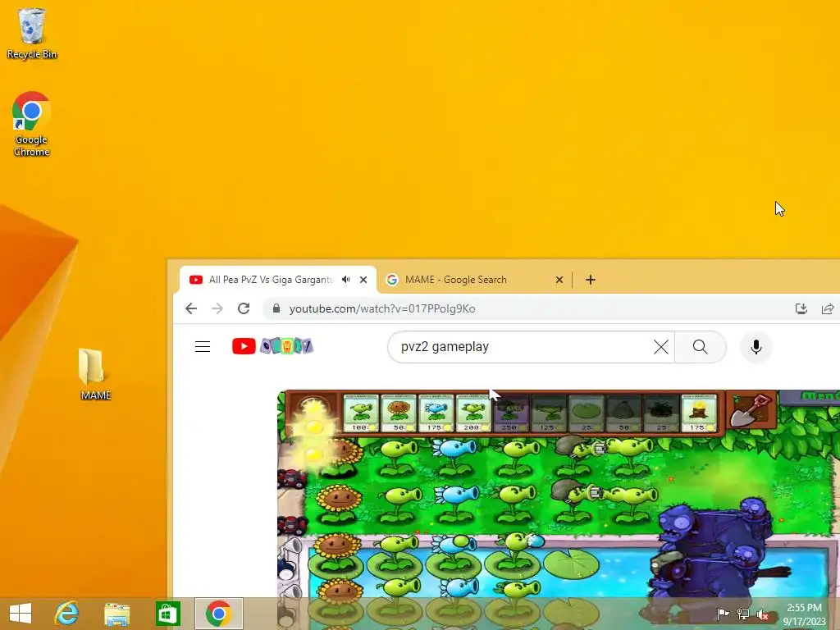The height and width of the screenshot is (630, 840).
Task: Close the All Pea PvZ YouTube tab
Action: (x=363, y=280)
